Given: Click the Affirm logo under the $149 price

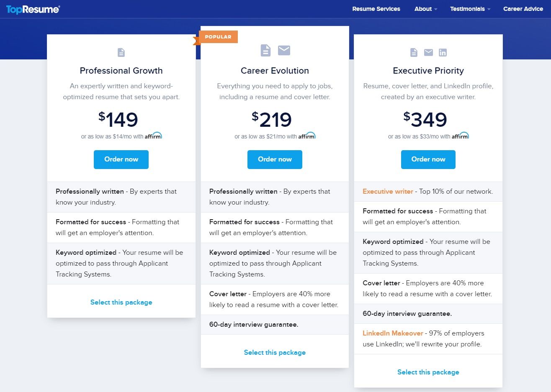Looking at the screenshot, I should click(153, 136).
